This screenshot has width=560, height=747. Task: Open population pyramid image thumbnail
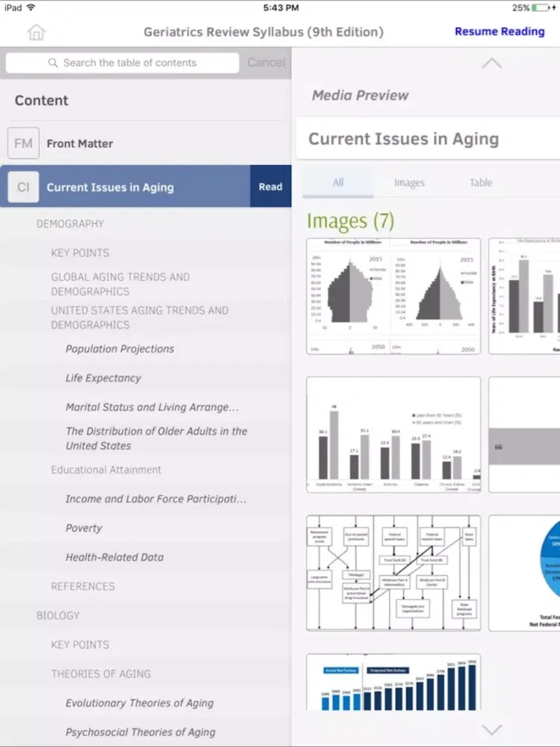pyautogui.click(x=393, y=296)
